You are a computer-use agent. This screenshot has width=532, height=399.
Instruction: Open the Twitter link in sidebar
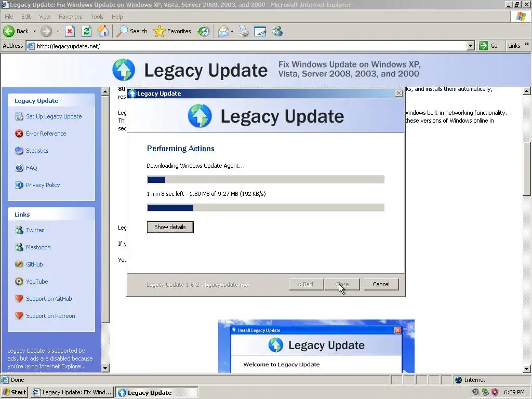tap(35, 230)
